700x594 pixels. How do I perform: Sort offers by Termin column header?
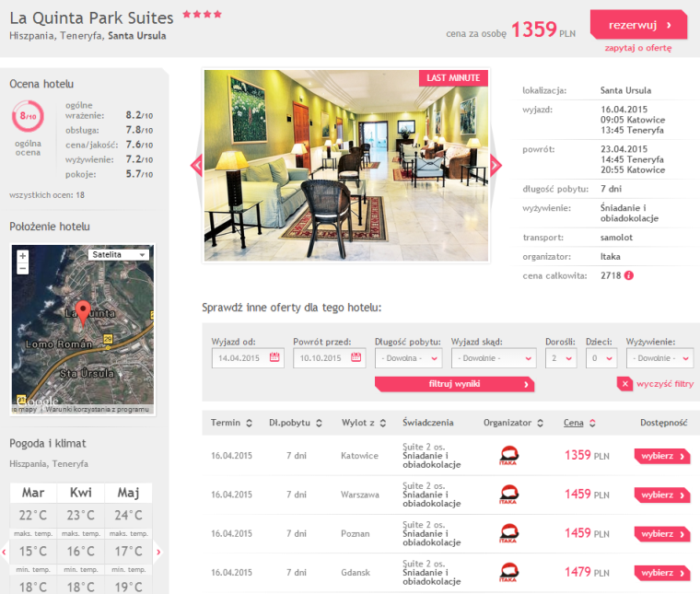coord(231,423)
